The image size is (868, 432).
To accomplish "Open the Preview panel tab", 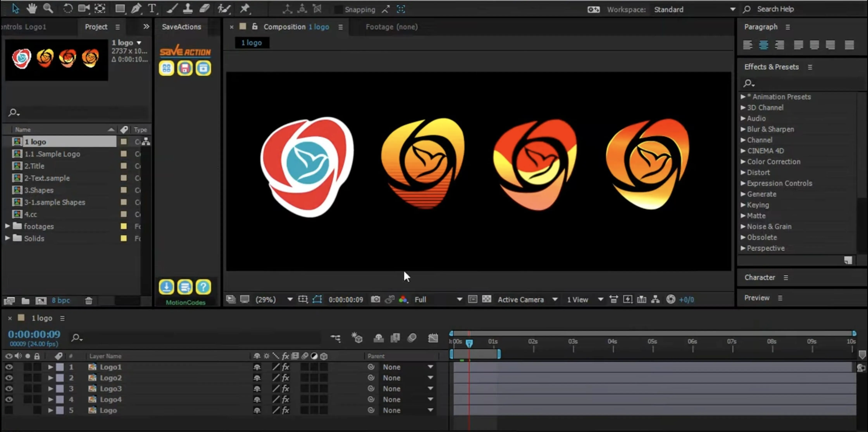I will [757, 297].
